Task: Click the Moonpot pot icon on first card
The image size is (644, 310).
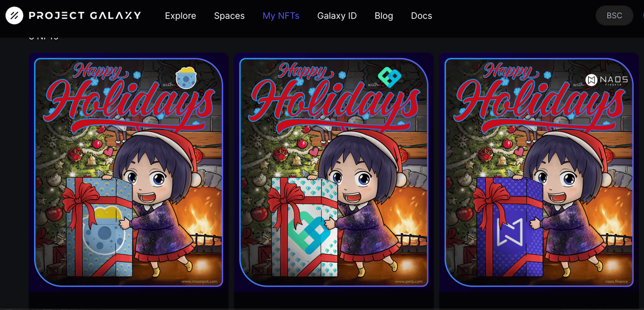Action: coord(186,79)
